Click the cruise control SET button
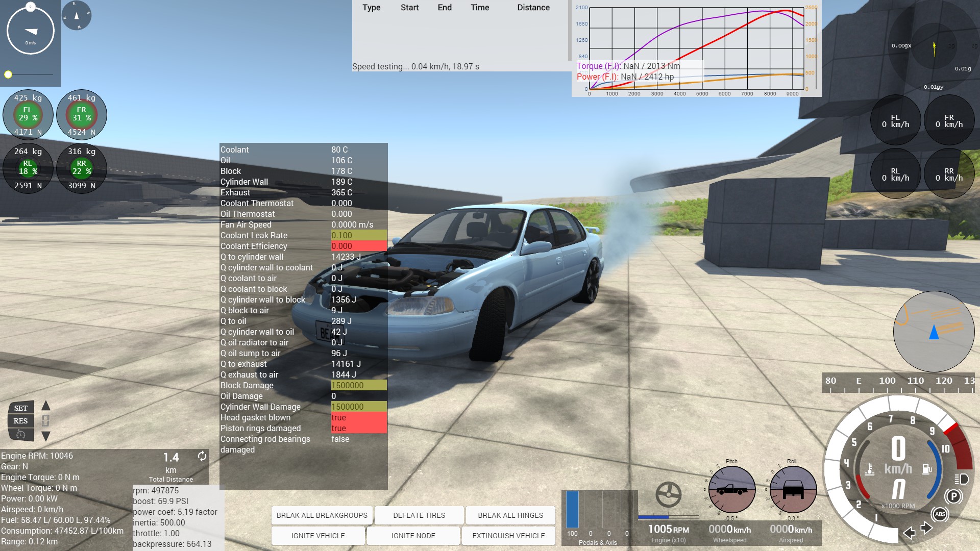This screenshot has width=980, height=551. (20, 408)
